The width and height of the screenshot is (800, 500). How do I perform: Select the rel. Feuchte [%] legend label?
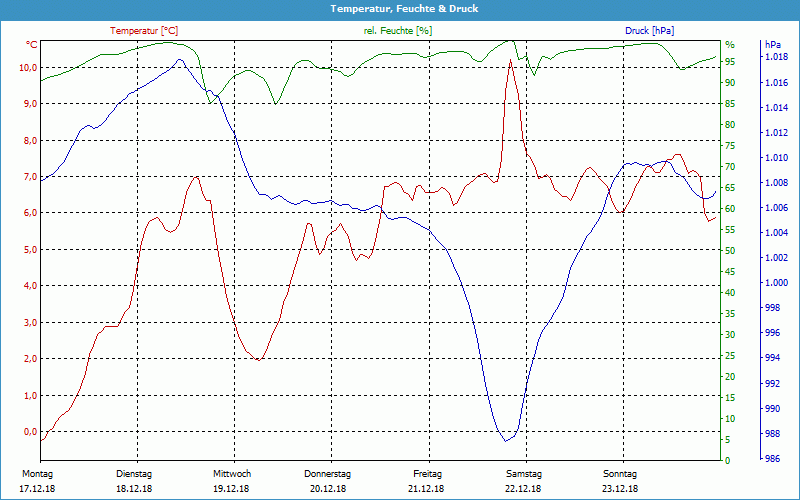point(397,31)
